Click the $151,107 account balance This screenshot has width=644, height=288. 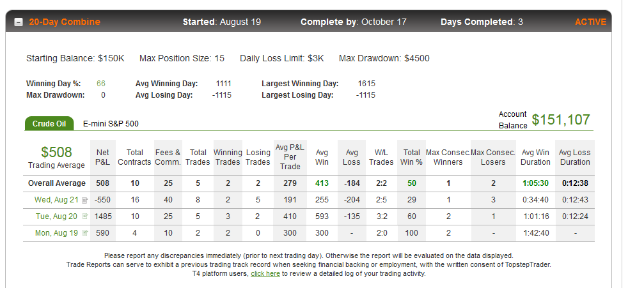coord(561,119)
